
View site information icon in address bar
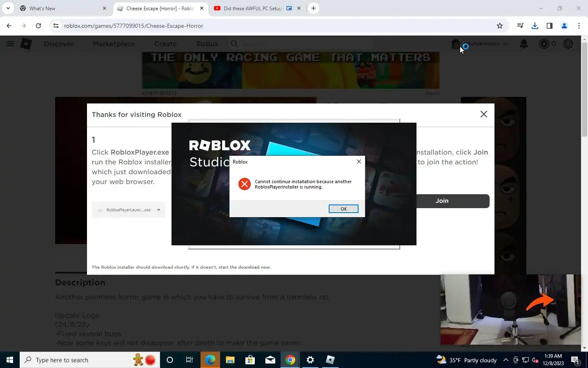(x=56, y=26)
